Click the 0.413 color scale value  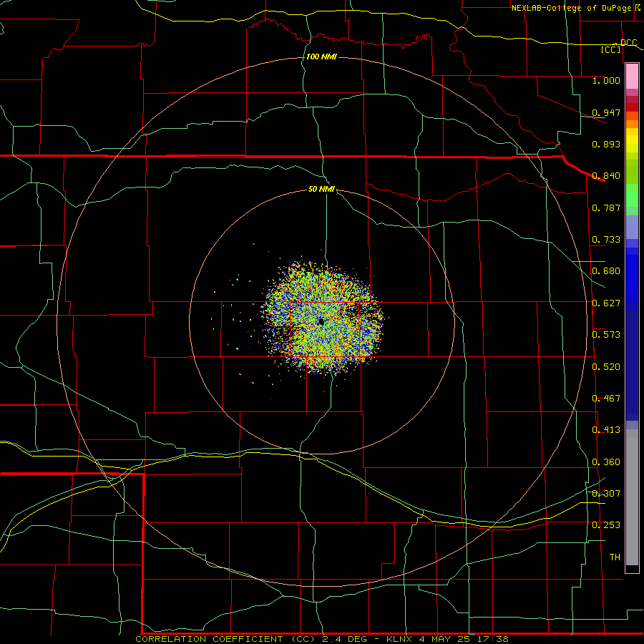606,430
